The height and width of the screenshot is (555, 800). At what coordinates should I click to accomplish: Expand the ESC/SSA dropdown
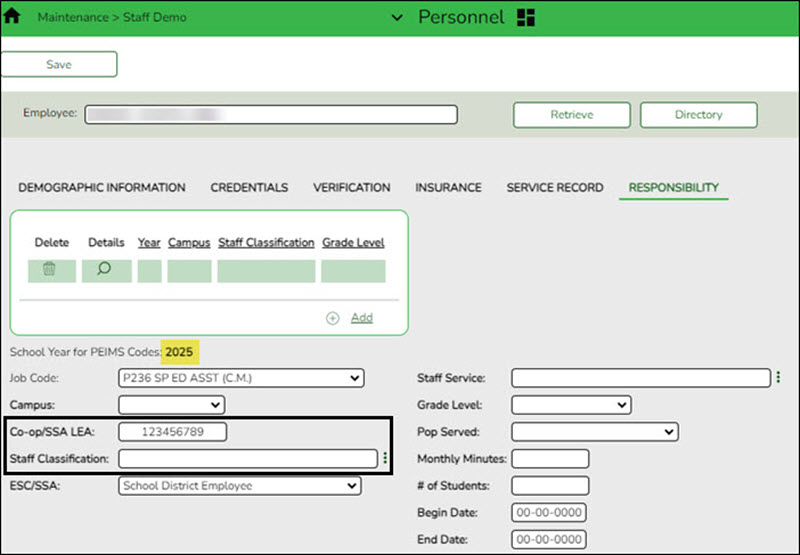[239, 485]
